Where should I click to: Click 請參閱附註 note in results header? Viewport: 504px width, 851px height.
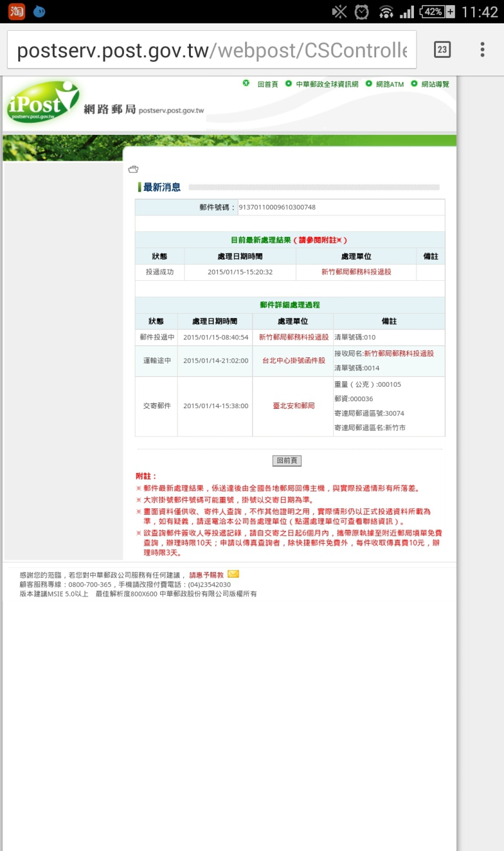coord(320,240)
